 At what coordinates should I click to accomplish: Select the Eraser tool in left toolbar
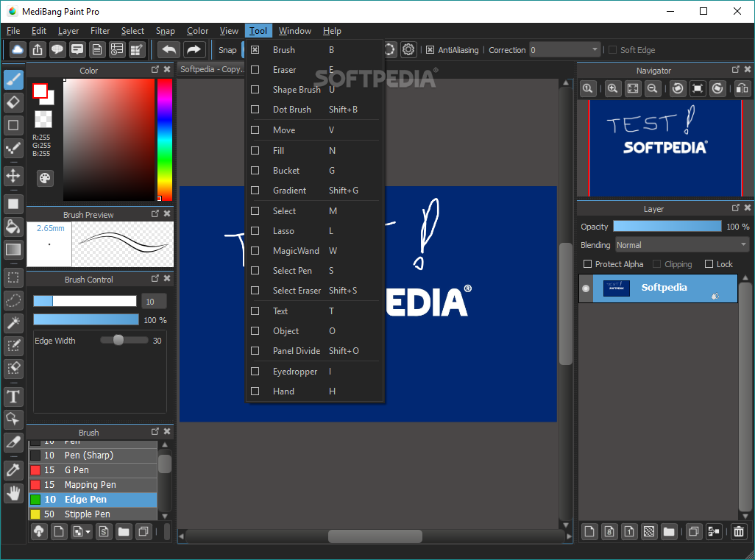pyautogui.click(x=13, y=102)
